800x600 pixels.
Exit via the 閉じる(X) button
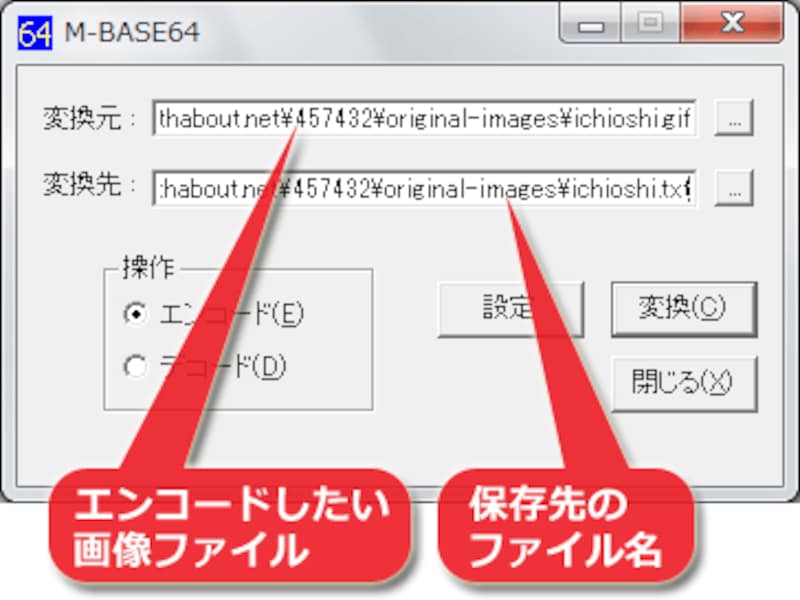pos(684,383)
